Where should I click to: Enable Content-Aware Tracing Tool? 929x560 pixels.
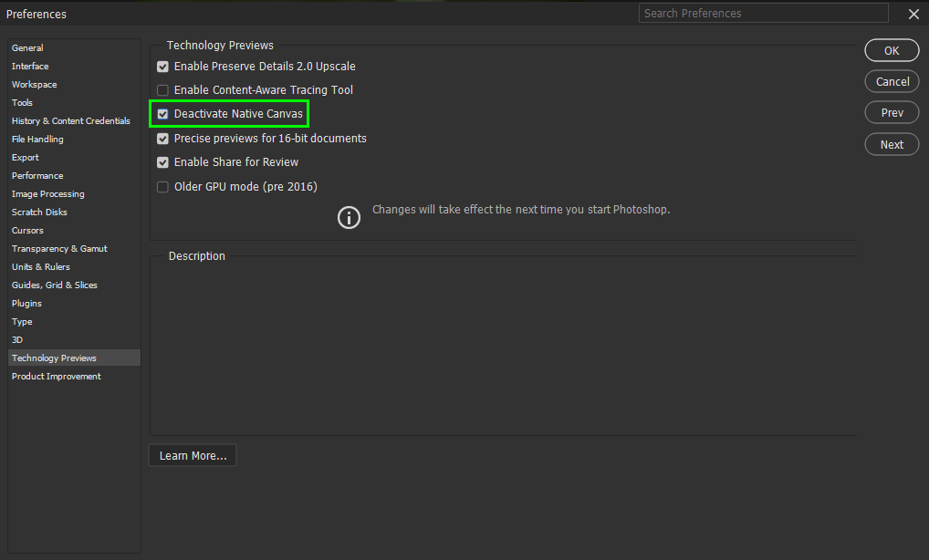click(162, 90)
